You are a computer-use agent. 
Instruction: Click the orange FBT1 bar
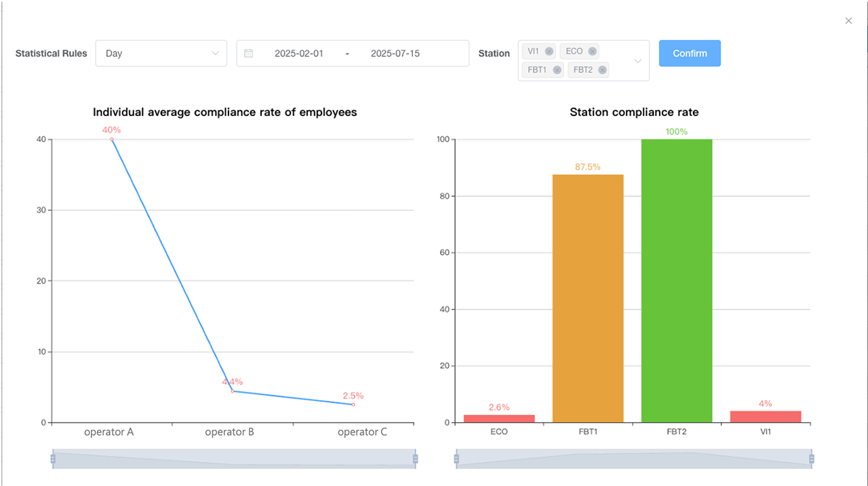click(x=588, y=299)
